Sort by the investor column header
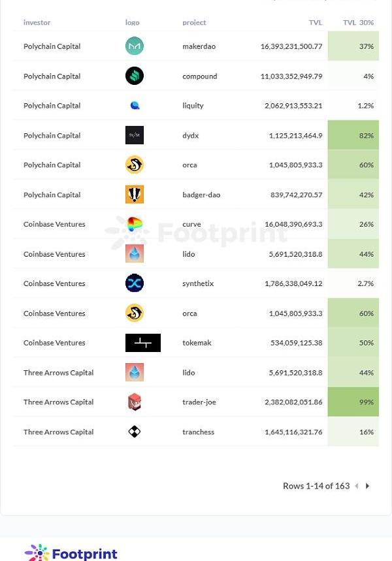392x561 pixels. (37, 23)
